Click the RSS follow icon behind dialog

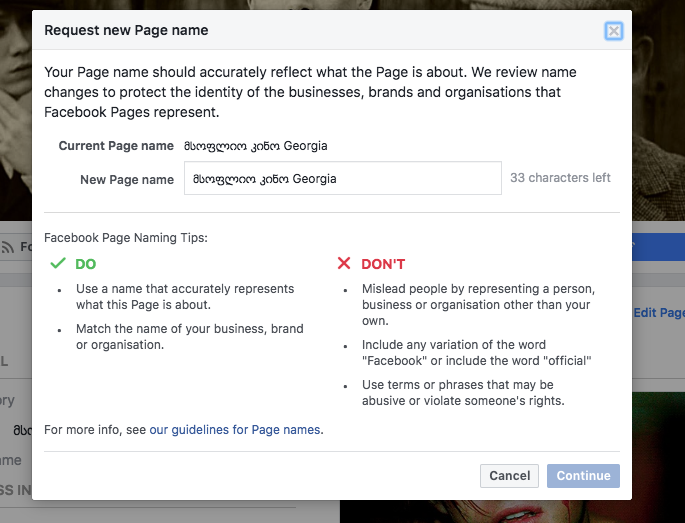[x=9, y=247]
